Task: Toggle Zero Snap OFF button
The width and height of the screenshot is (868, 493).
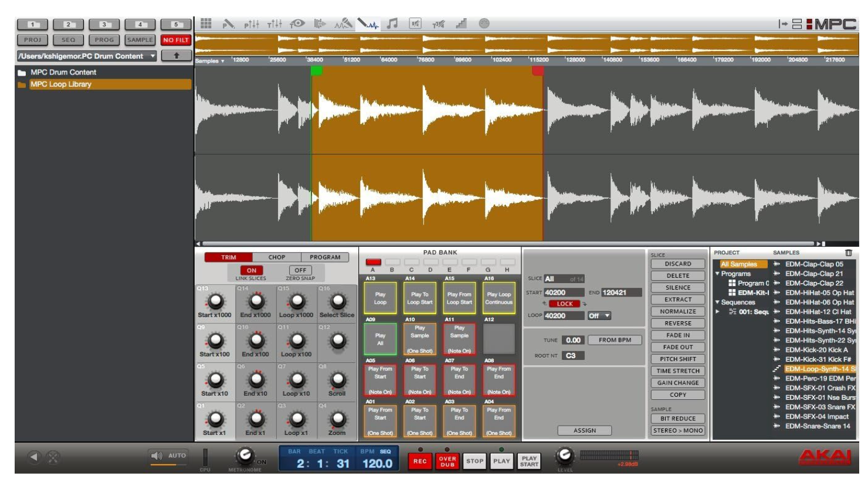Action: point(300,270)
